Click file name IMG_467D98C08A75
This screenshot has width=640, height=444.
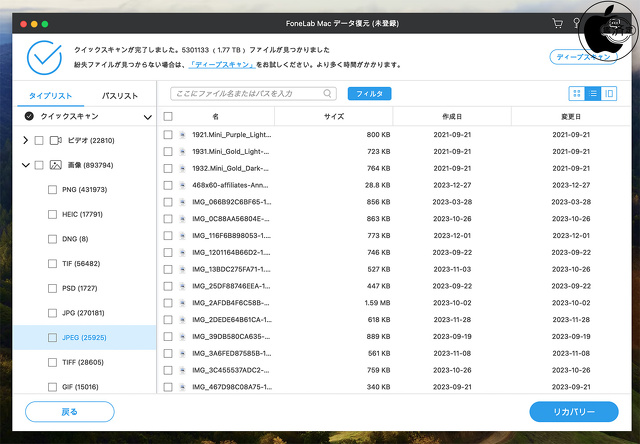(x=232, y=387)
